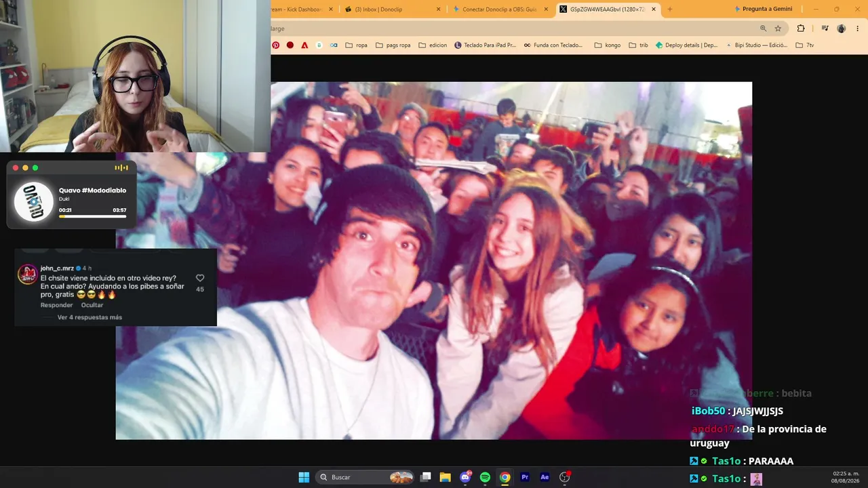Open the media controls icon in toolbar

825,28
